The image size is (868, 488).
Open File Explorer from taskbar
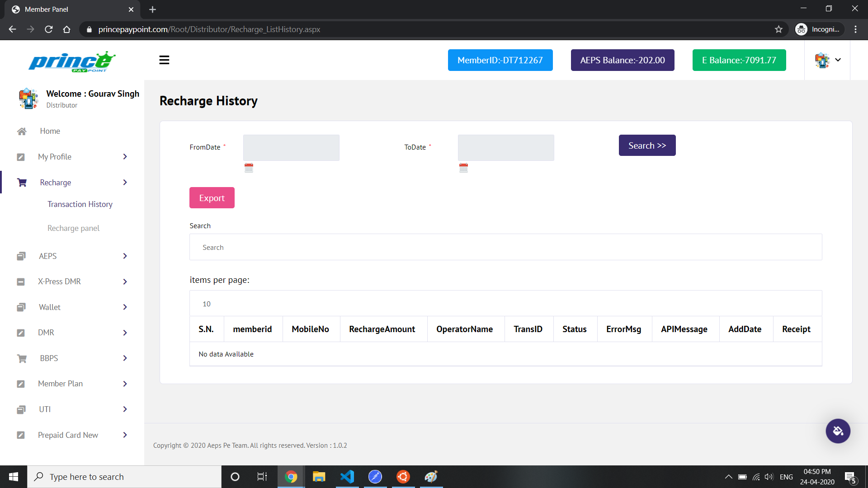[x=319, y=477]
